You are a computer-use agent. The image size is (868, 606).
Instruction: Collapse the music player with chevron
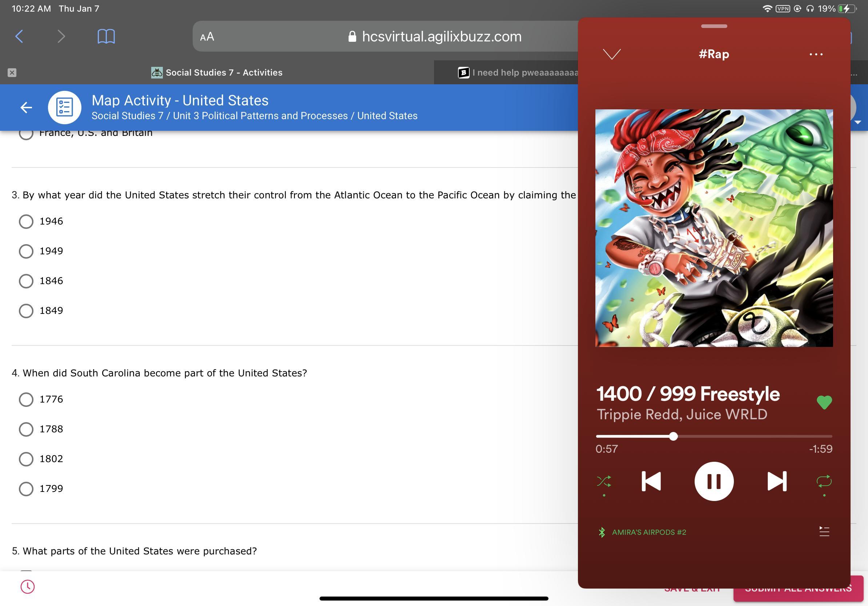tap(611, 54)
